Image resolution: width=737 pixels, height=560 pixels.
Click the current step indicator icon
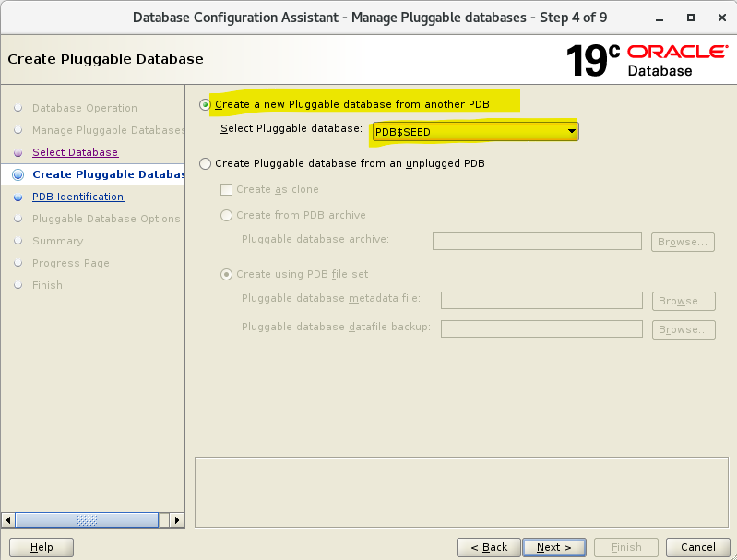[18, 175]
